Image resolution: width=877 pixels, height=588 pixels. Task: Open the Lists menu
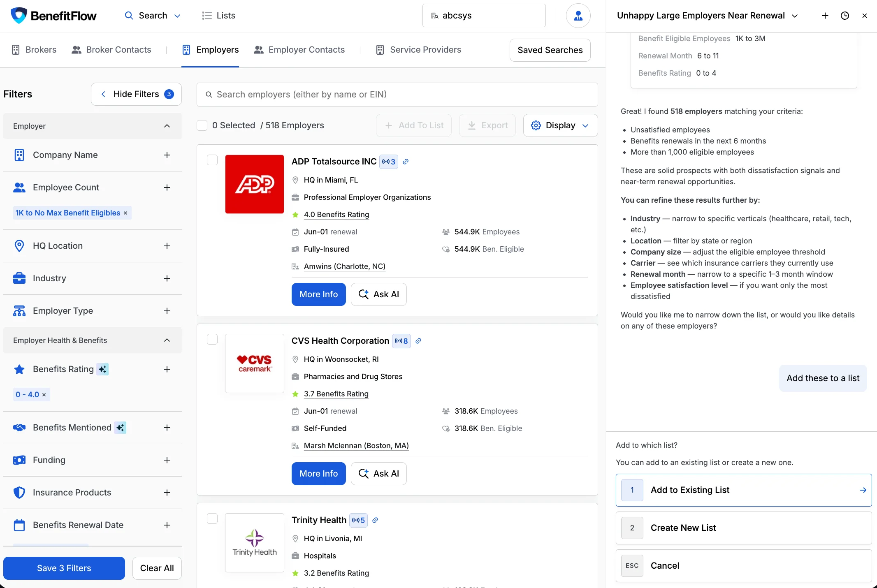point(219,16)
